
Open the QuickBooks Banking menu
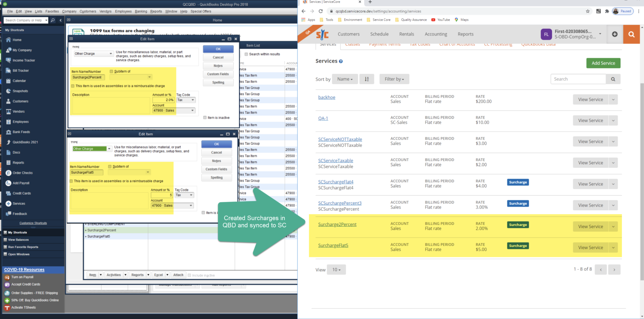(141, 11)
